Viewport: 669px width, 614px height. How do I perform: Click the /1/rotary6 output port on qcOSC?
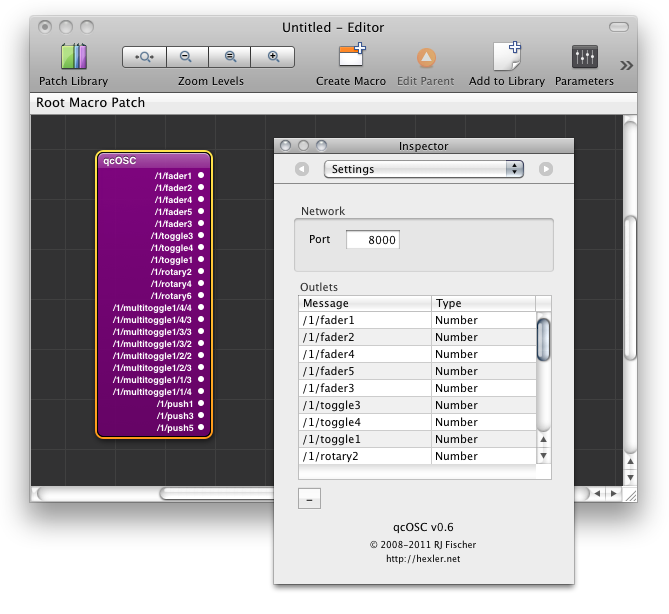tap(201, 295)
